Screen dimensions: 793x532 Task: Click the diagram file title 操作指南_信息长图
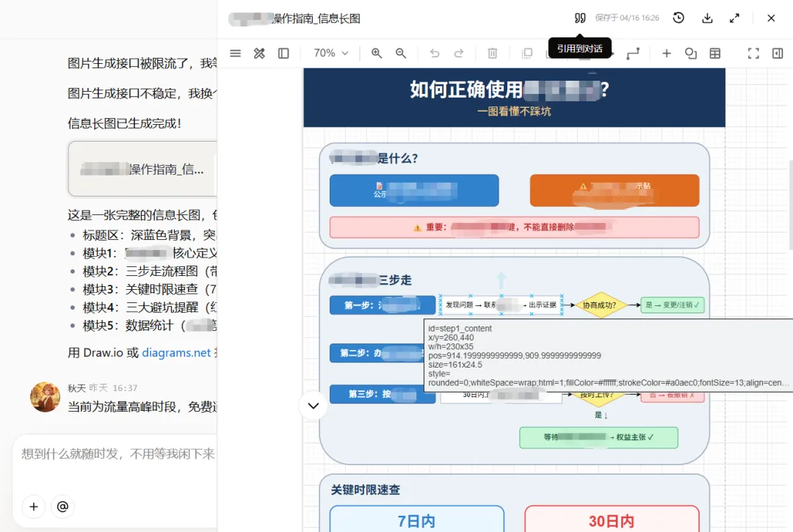click(x=294, y=18)
